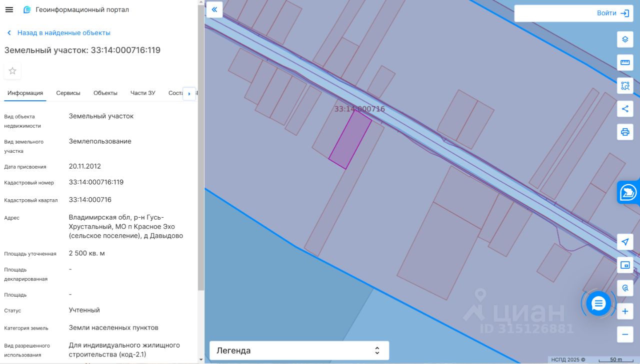
Task: Open the hamburger main menu
Action: (9, 9)
